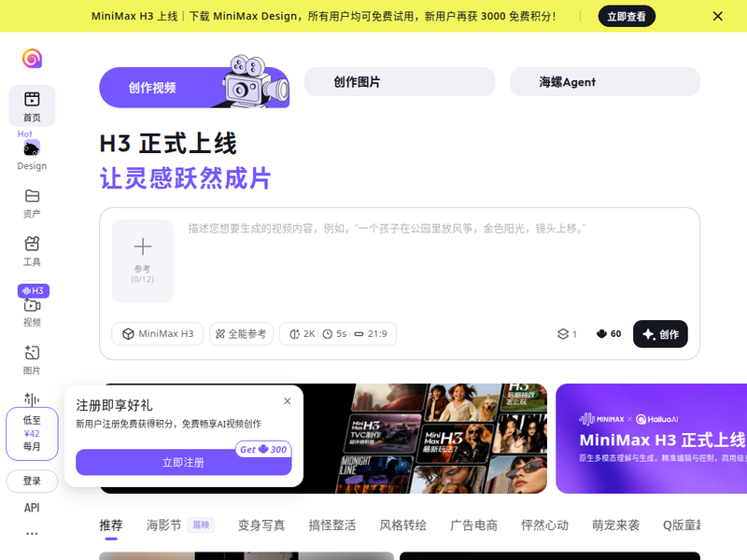This screenshot has height=560, width=747.
Task: Click the Get 300 reward badge
Action: coord(263,450)
